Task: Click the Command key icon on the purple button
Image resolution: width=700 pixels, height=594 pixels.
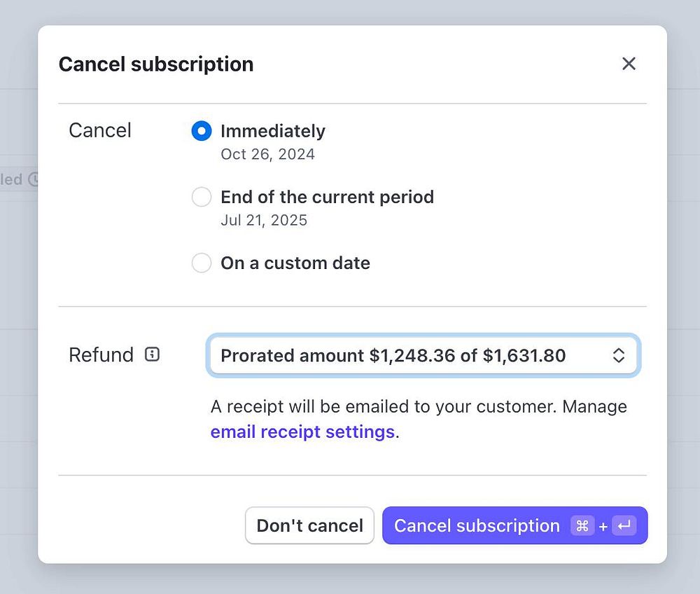Action: [582, 526]
